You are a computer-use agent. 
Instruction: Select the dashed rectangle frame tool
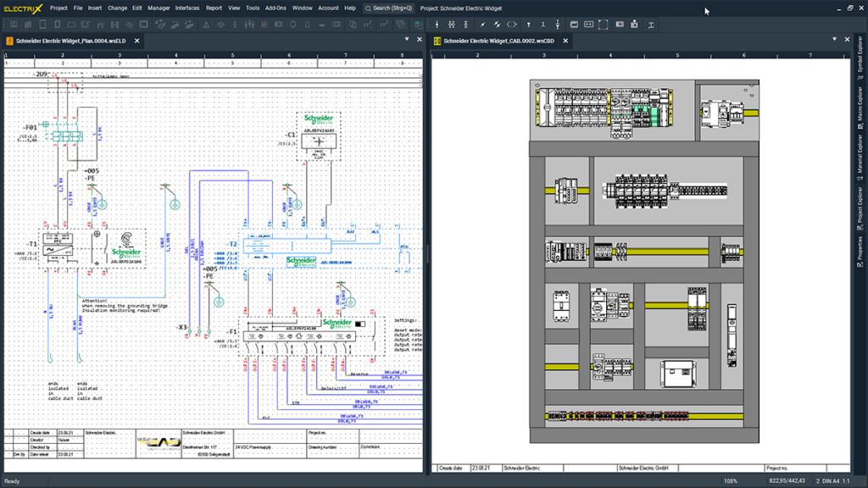(x=604, y=25)
